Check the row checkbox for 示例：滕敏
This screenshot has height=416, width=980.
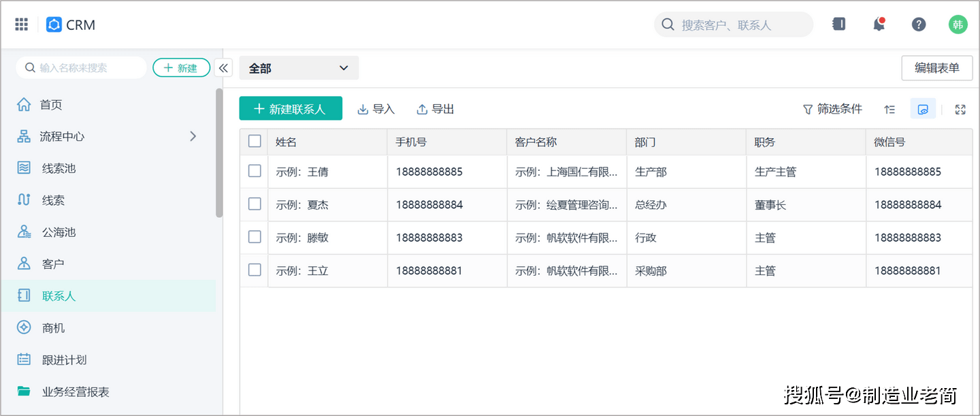tap(254, 238)
